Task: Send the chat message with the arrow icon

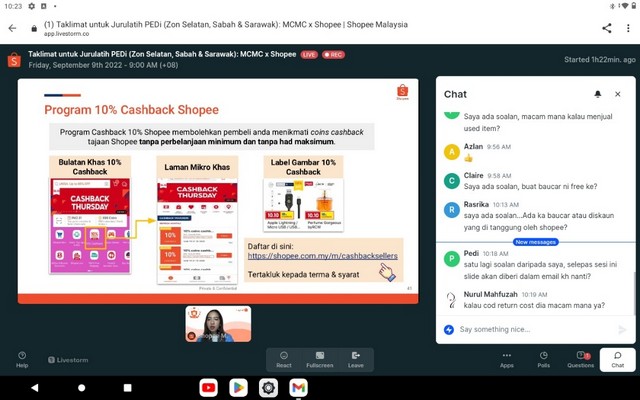Action: [x=623, y=329]
